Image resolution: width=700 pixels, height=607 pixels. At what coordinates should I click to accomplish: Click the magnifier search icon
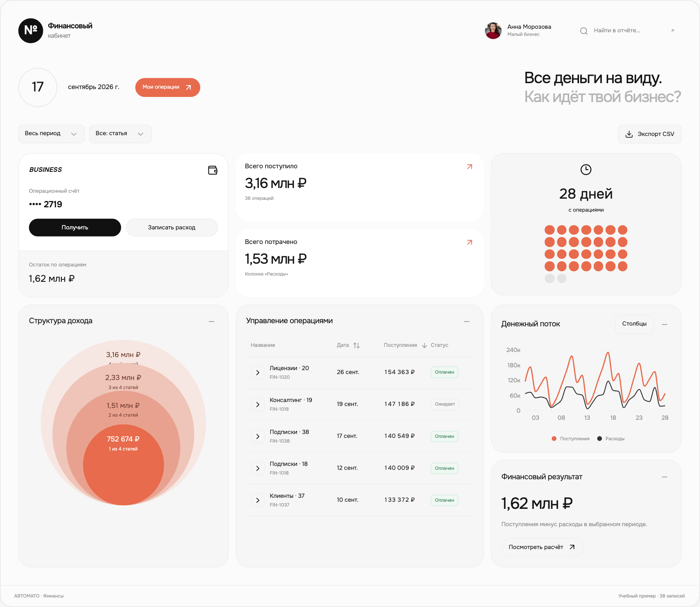(584, 31)
